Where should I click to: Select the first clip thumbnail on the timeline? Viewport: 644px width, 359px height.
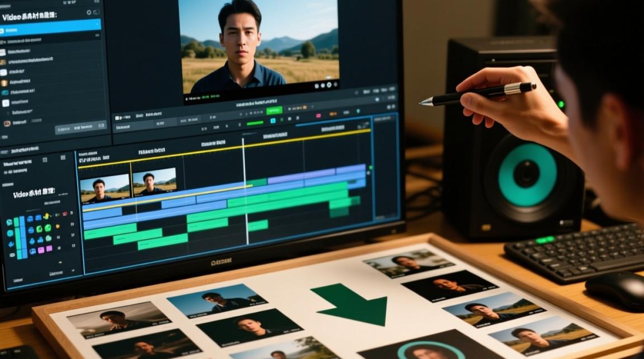click(105, 188)
